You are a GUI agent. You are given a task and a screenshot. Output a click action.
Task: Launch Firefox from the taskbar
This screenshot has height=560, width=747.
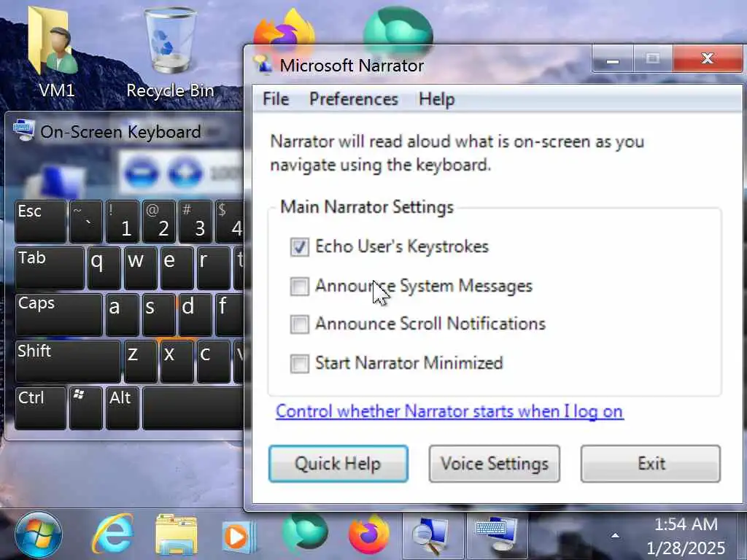[368, 534]
